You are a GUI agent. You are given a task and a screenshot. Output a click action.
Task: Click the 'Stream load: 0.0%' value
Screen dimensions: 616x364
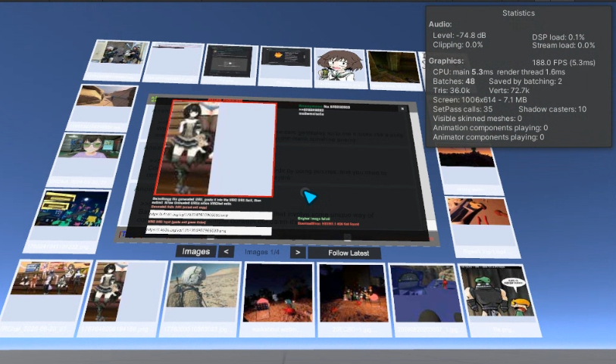pos(564,45)
